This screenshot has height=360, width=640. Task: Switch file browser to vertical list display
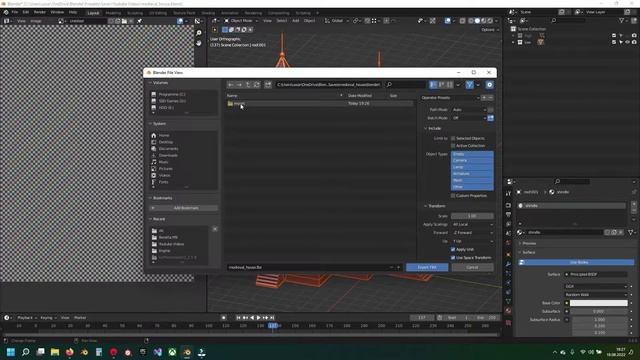pyautogui.click(x=433, y=84)
